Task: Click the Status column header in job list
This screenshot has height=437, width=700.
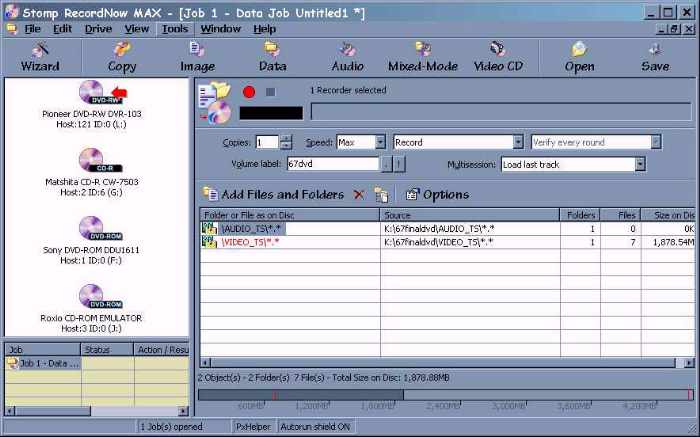Action: point(107,350)
